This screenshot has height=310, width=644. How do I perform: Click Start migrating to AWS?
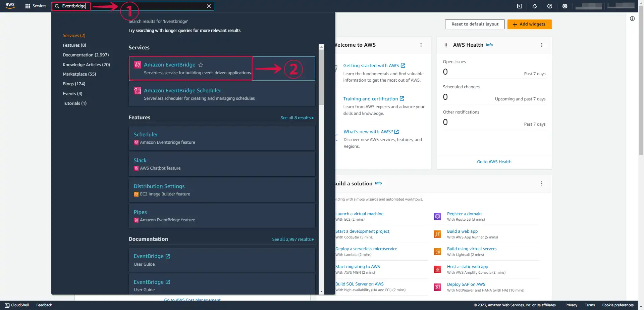pyautogui.click(x=358, y=267)
